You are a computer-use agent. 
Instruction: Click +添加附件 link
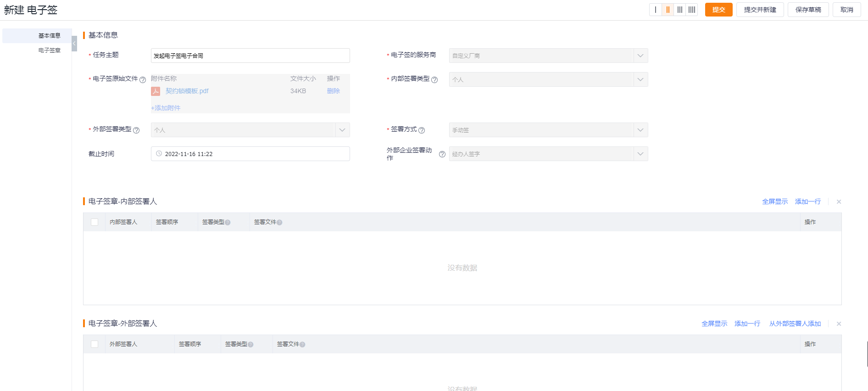(166, 108)
